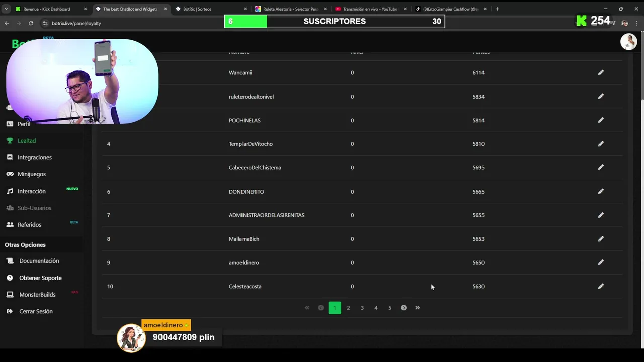Open Perfil in the sidebar

click(24, 124)
